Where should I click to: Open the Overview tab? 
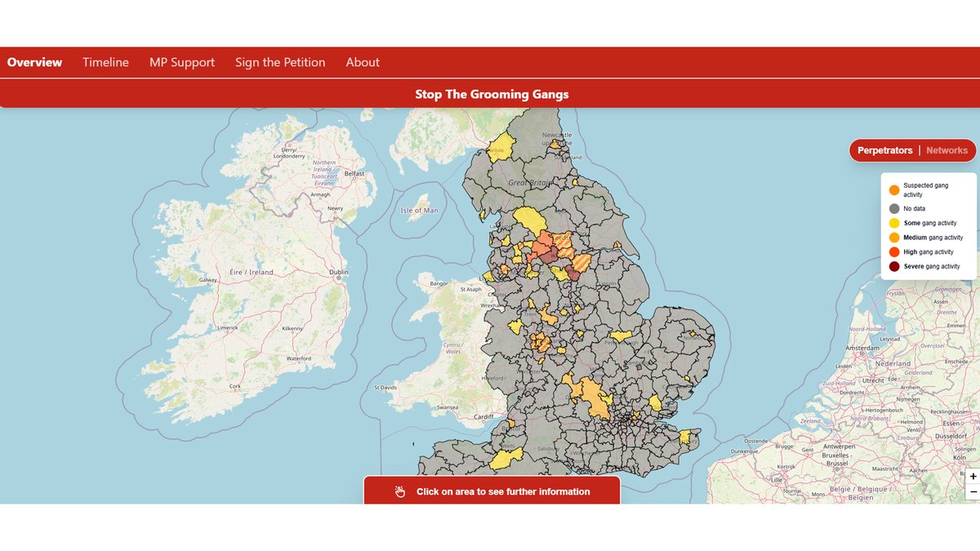pos(35,62)
